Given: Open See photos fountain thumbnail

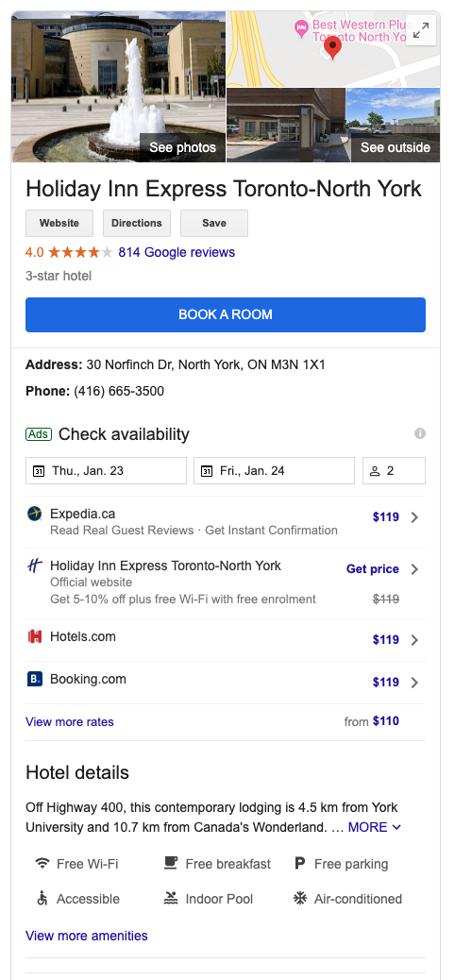Looking at the screenshot, I should [x=118, y=86].
